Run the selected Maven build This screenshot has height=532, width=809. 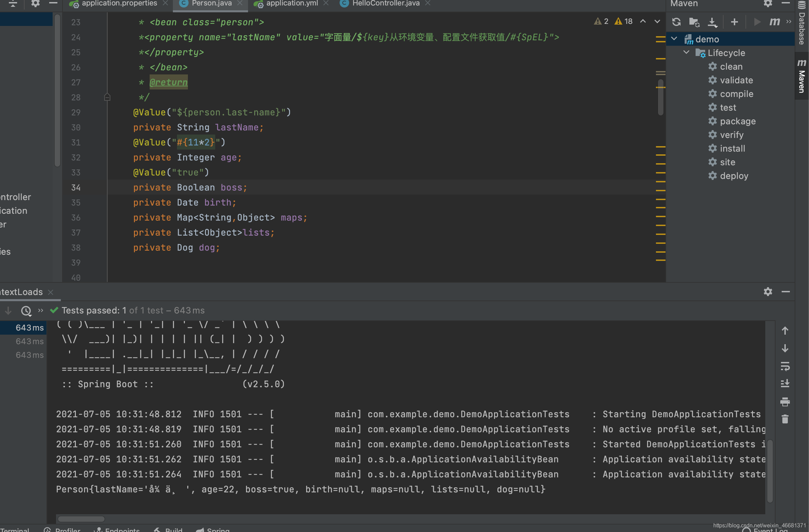pos(757,22)
